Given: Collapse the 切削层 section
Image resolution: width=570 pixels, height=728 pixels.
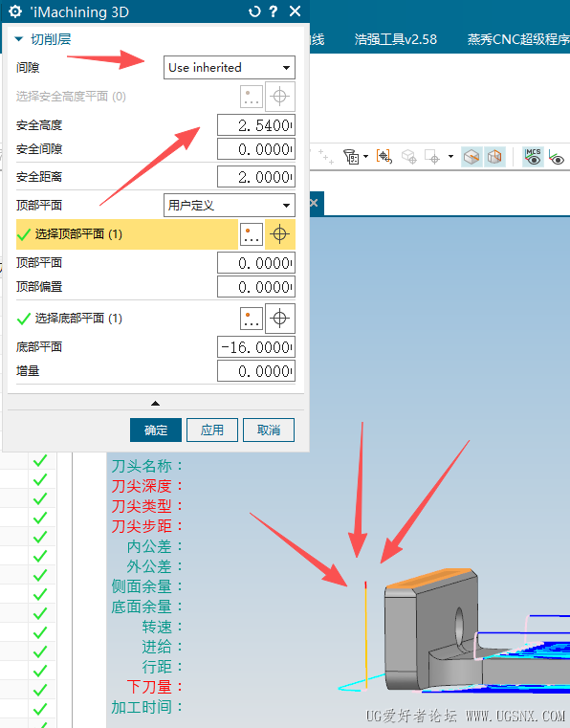Looking at the screenshot, I should tap(19, 39).
